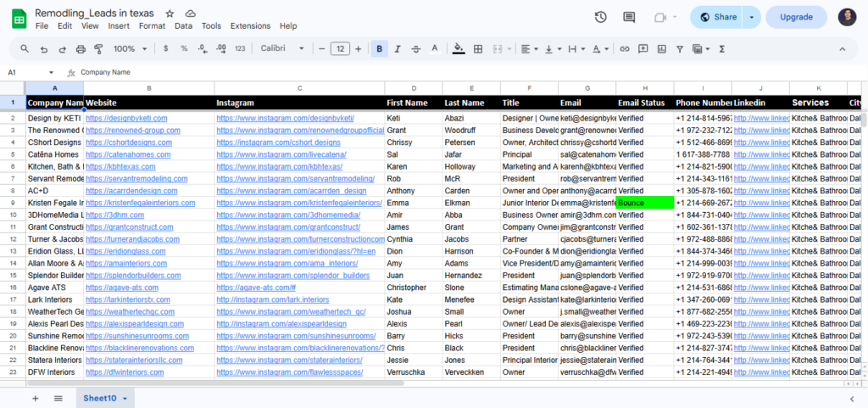Undo the last action
This screenshot has height=408, width=868.
click(x=44, y=48)
